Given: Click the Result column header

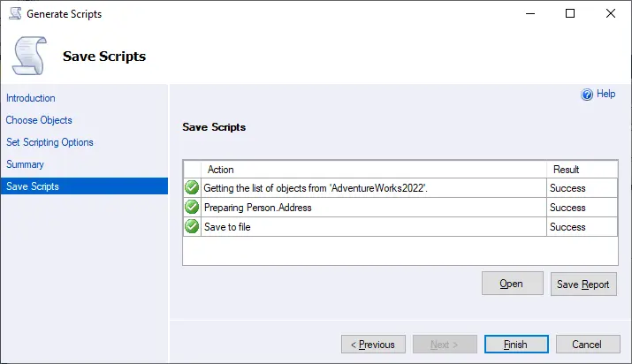Looking at the screenshot, I should (582, 170).
